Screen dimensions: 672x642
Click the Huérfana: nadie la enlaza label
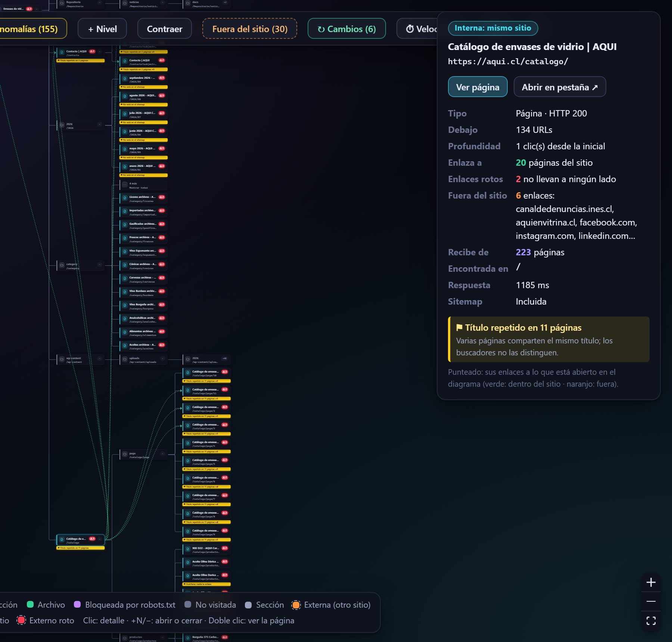pos(206,584)
